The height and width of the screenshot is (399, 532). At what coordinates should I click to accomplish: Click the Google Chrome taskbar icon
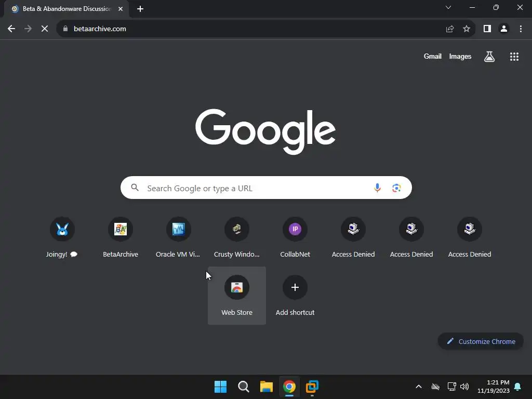[289, 387]
